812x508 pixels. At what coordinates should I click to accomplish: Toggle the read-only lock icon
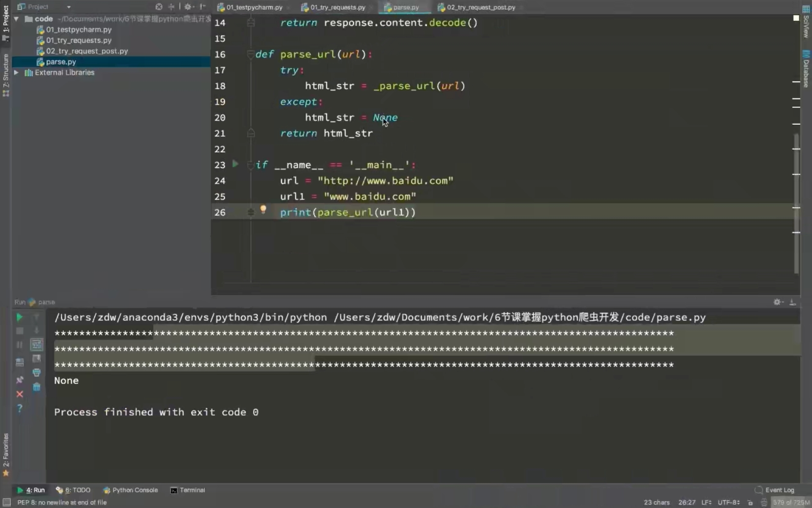coord(750,502)
